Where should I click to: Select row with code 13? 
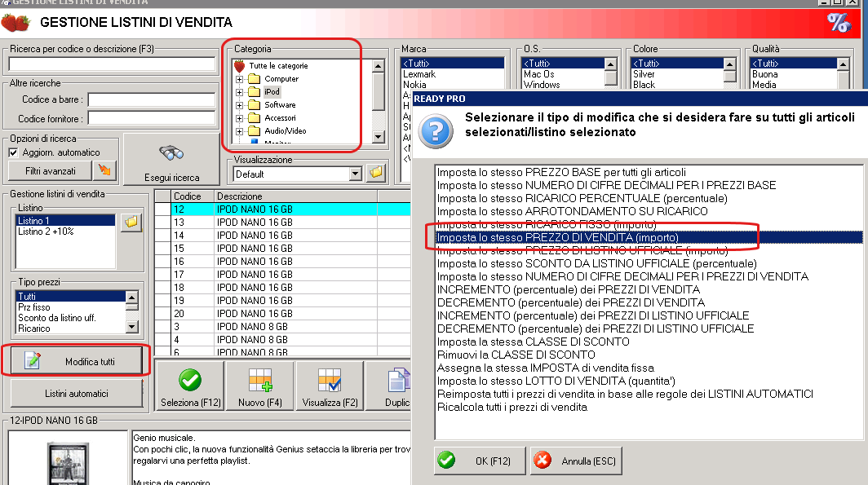point(283,223)
